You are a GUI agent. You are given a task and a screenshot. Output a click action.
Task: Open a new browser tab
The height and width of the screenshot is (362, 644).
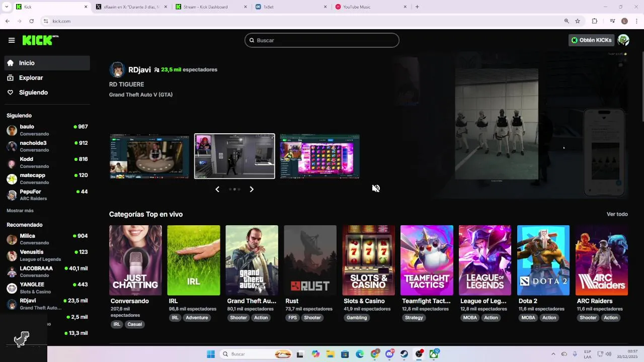(417, 7)
